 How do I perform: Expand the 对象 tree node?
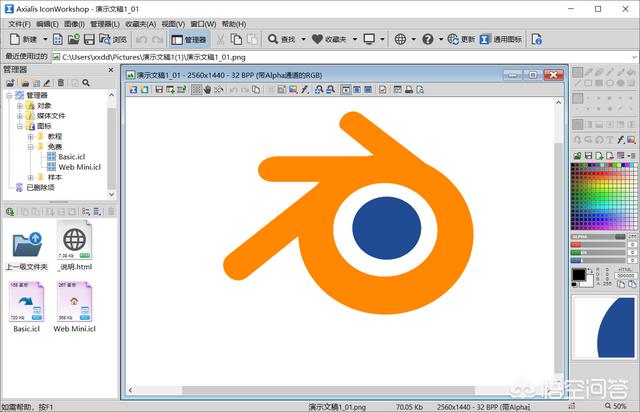pyautogui.click(x=20, y=106)
